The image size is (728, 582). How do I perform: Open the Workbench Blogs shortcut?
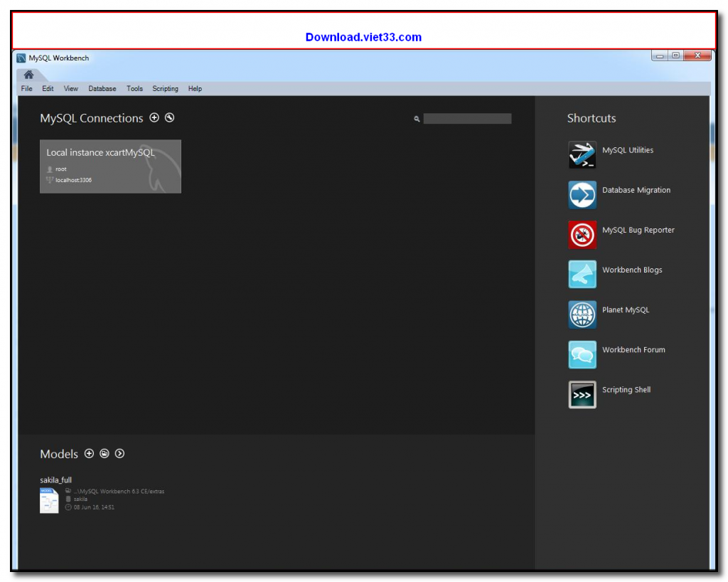click(581, 274)
